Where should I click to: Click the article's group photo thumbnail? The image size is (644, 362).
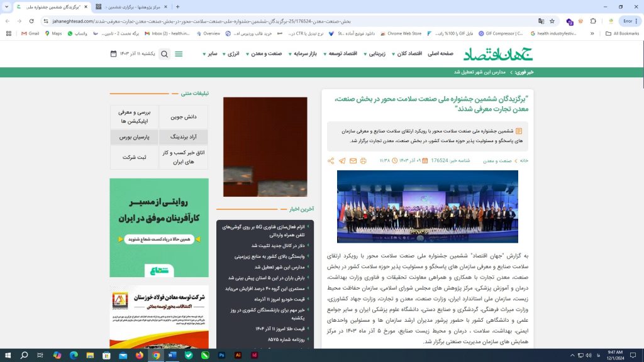coord(427,206)
